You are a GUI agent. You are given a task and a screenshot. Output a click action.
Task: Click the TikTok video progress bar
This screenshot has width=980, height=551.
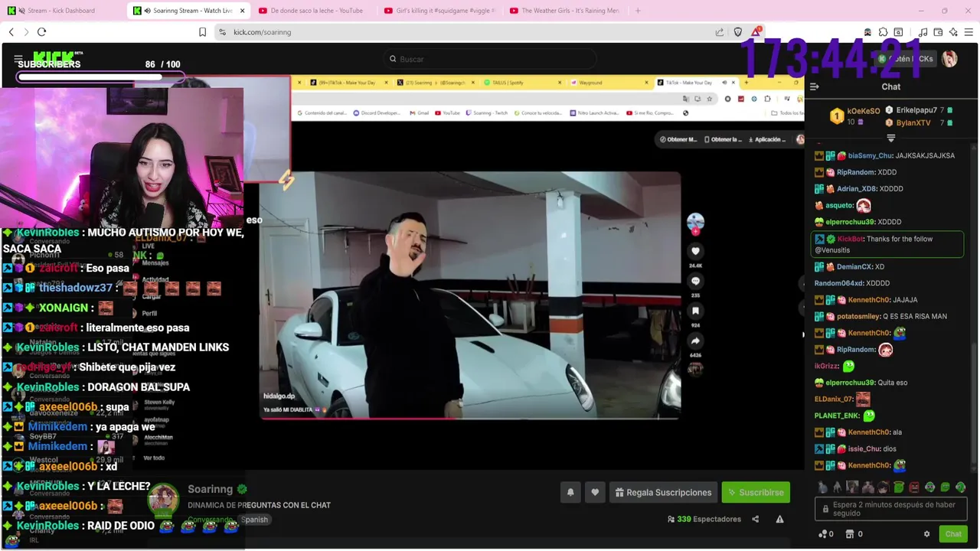point(469,418)
